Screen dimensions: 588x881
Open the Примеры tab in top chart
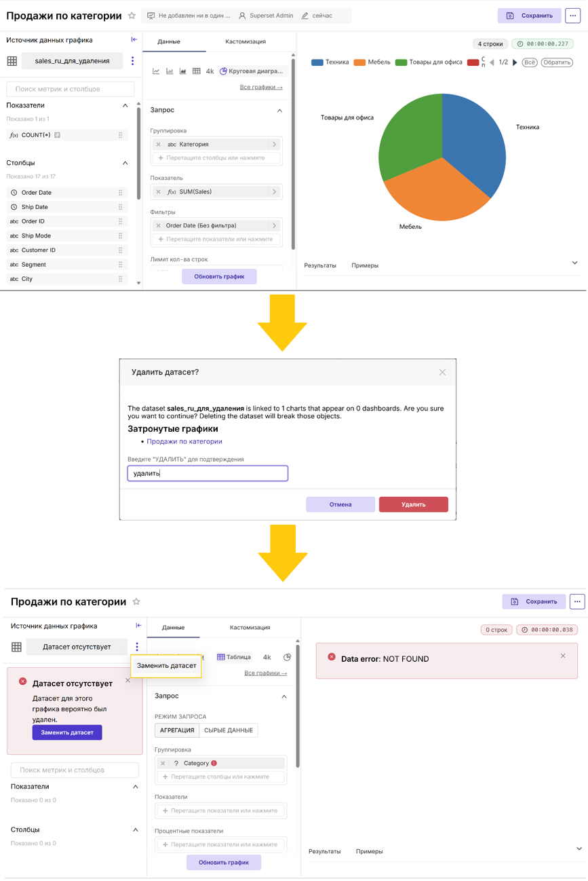pyautogui.click(x=365, y=265)
